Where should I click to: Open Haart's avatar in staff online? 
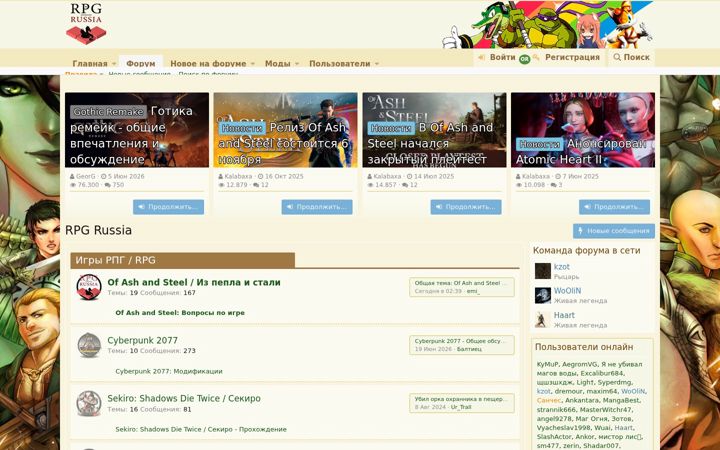click(x=543, y=320)
